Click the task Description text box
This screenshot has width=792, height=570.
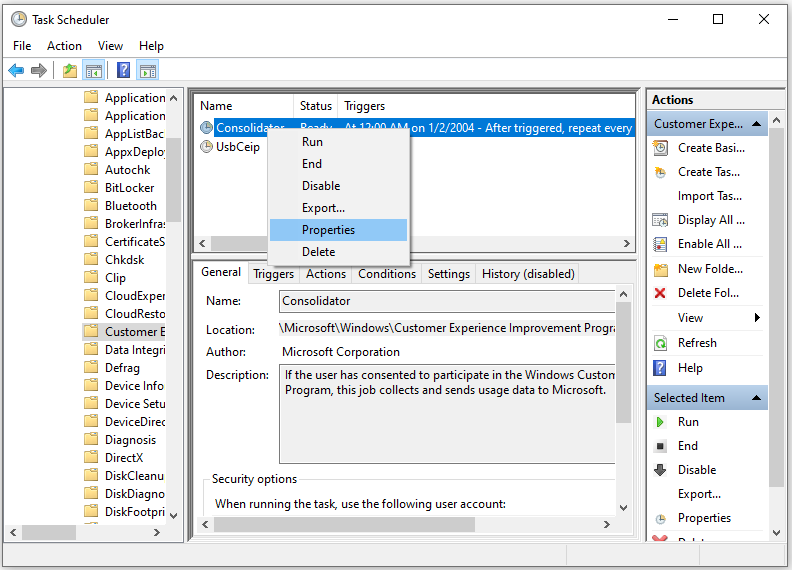(x=447, y=414)
